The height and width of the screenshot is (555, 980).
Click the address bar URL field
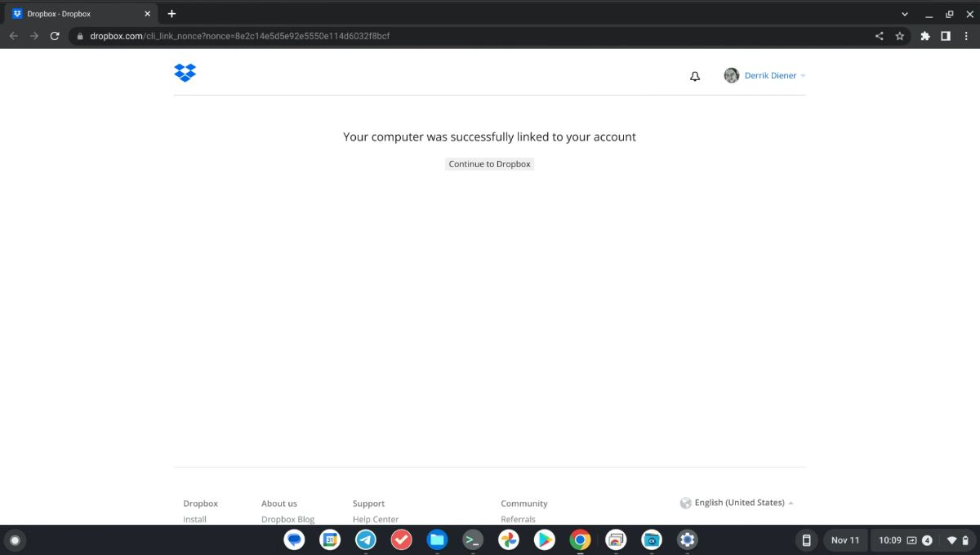[x=245, y=36]
